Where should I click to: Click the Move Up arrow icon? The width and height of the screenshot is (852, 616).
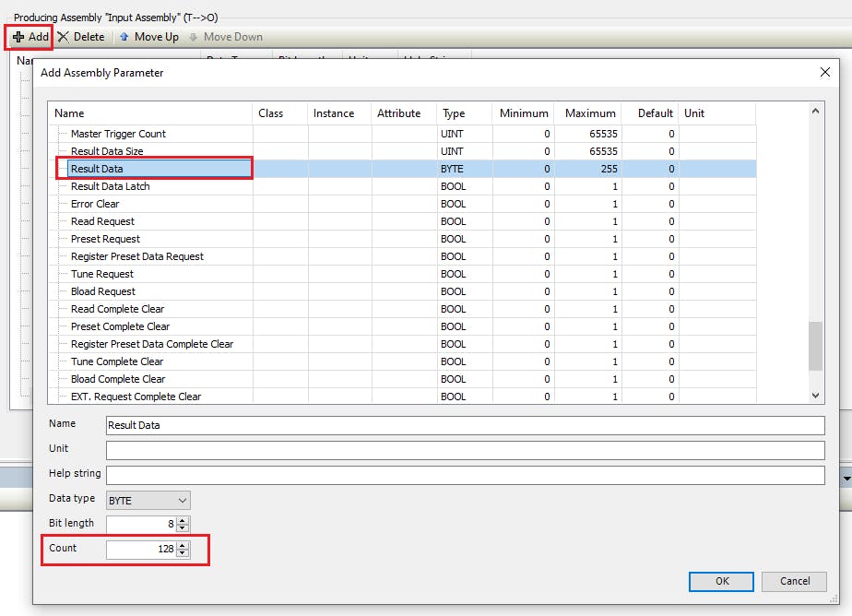tap(124, 37)
